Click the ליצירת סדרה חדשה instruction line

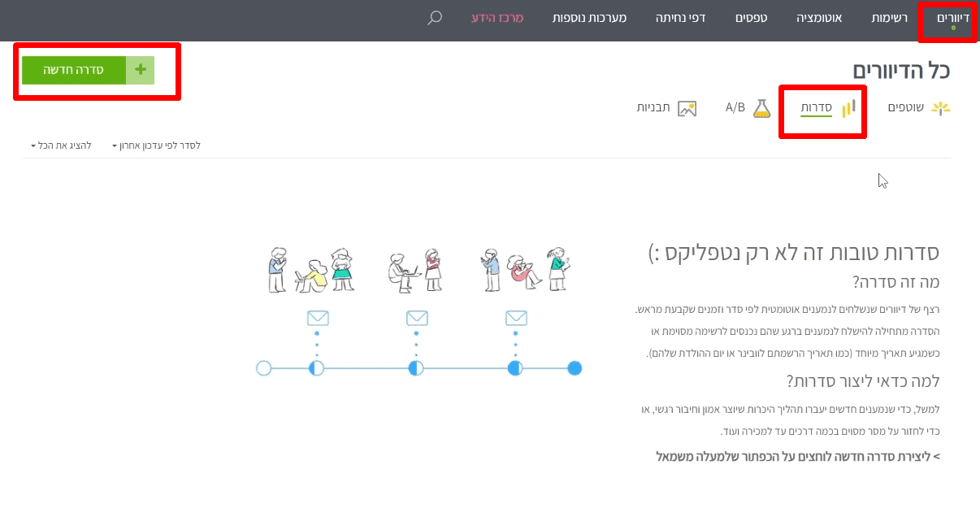point(798,456)
